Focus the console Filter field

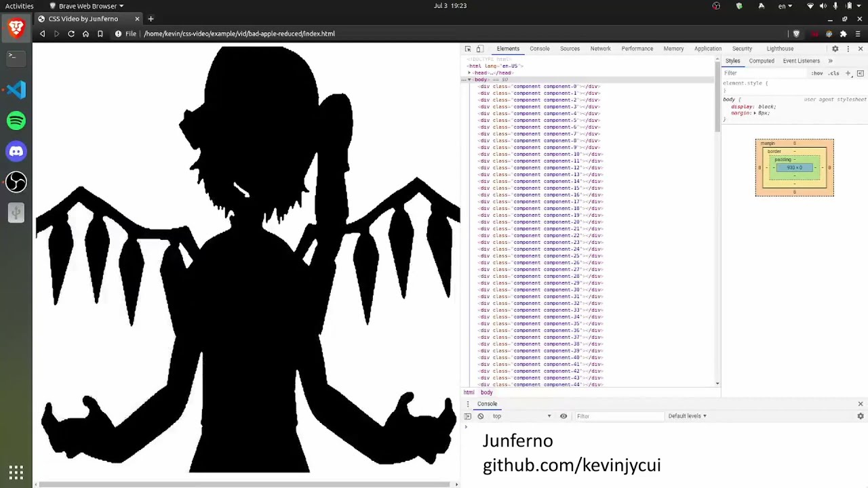(x=618, y=416)
